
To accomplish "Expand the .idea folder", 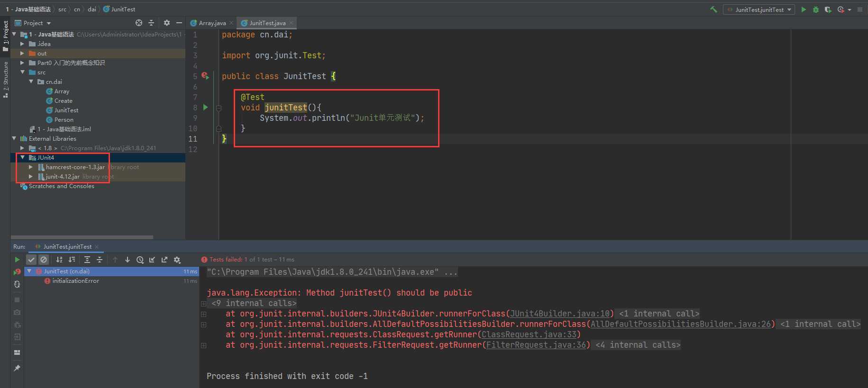I will [22, 44].
